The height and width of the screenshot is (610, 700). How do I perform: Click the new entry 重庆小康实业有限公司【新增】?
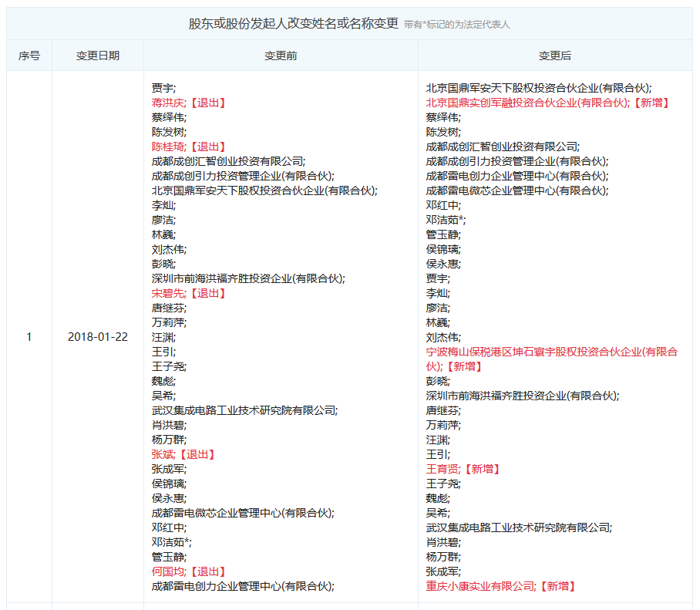[x=501, y=586]
